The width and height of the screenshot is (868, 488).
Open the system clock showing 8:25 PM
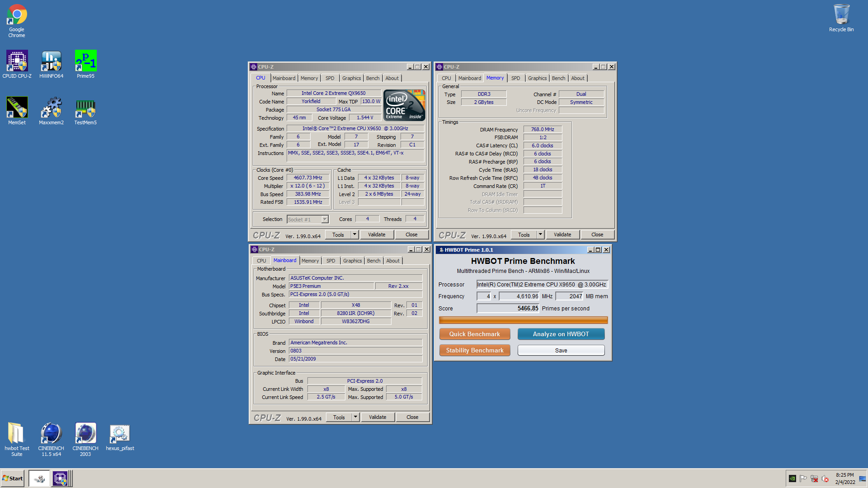click(x=845, y=479)
